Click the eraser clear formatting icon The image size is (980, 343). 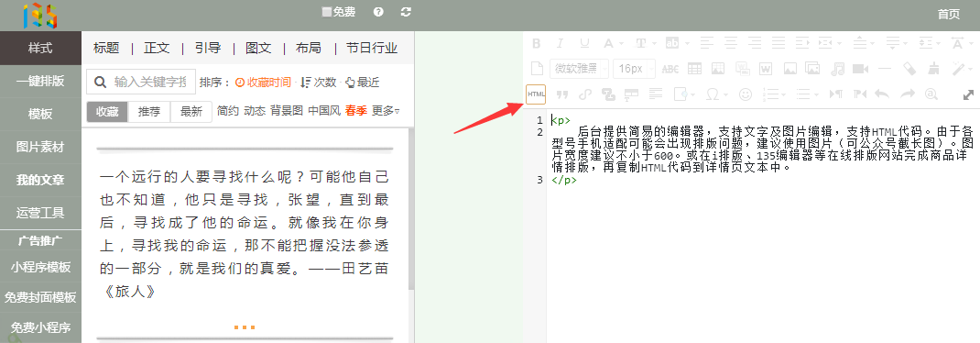[x=910, y=68]
